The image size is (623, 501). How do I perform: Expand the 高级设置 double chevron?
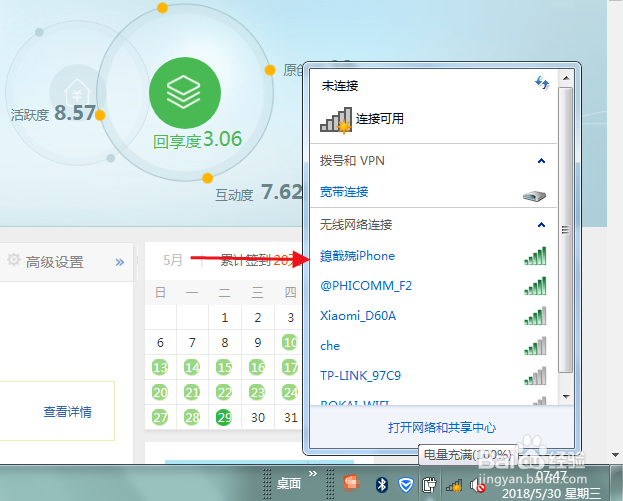(120, 262)
